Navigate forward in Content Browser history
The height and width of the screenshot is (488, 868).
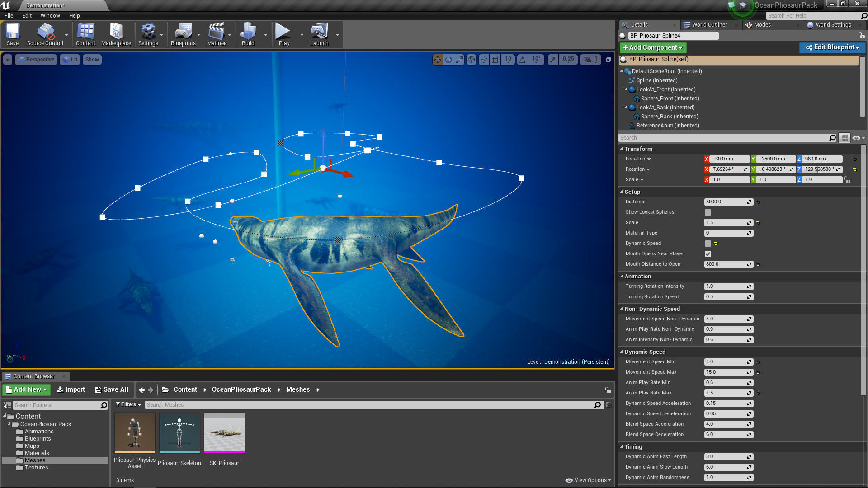(x=151, y=389)
